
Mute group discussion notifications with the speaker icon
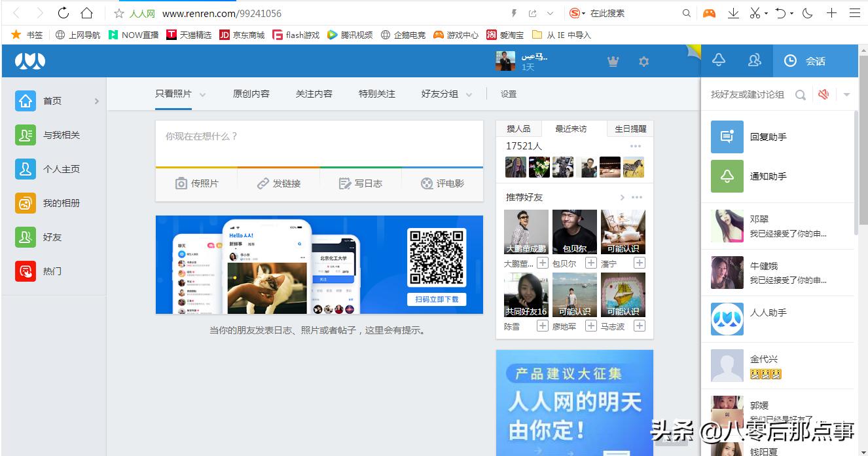point(823,94)
